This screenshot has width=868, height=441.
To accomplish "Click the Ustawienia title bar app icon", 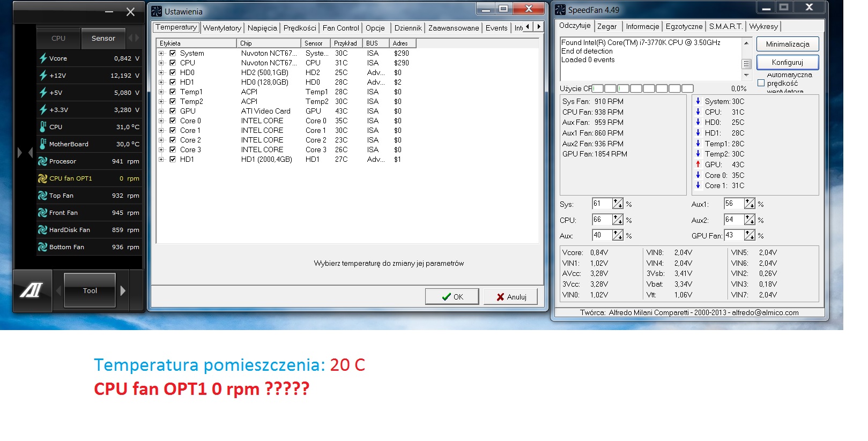I will coord(157,11).
